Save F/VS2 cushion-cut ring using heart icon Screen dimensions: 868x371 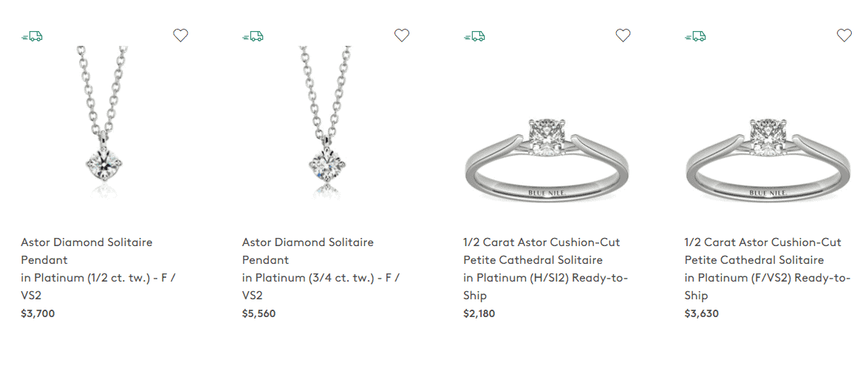coord(844,35)
